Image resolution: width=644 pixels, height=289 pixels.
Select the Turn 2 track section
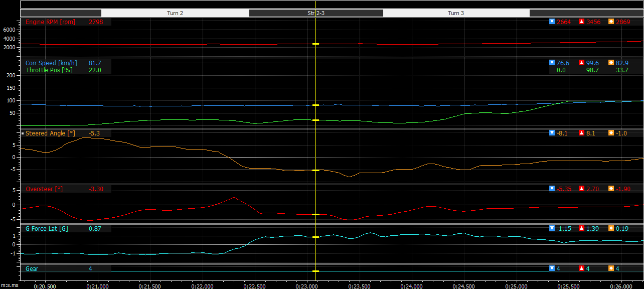[175, 13]
